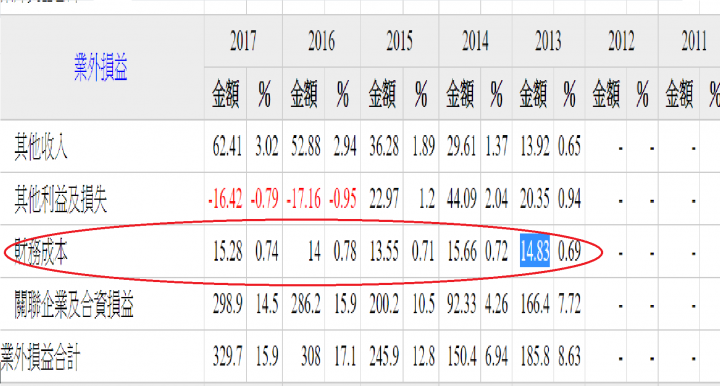Click the 關聯企業及合資損益 row label
This screenshot has width=720, height=386.
74,304
